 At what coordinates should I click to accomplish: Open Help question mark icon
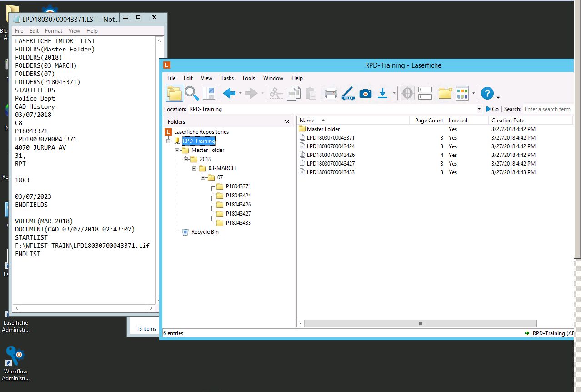(x=487, y=93)
